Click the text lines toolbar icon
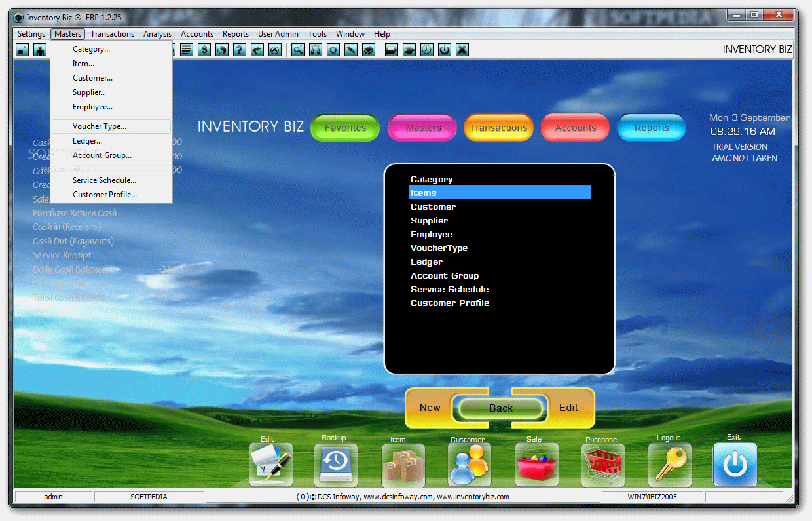The image size is (812, 521). click(x=187, y=49)
